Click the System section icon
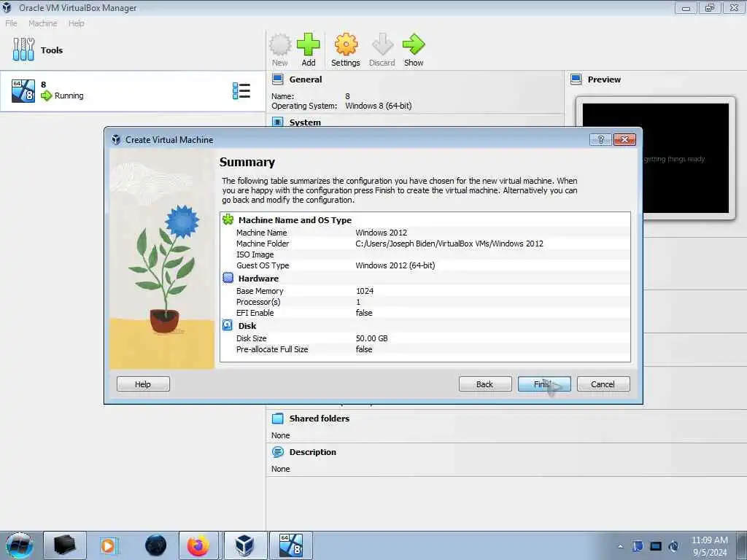Image resolution: width=747 pixels, height=560 pixels. (x=278, y=122)
